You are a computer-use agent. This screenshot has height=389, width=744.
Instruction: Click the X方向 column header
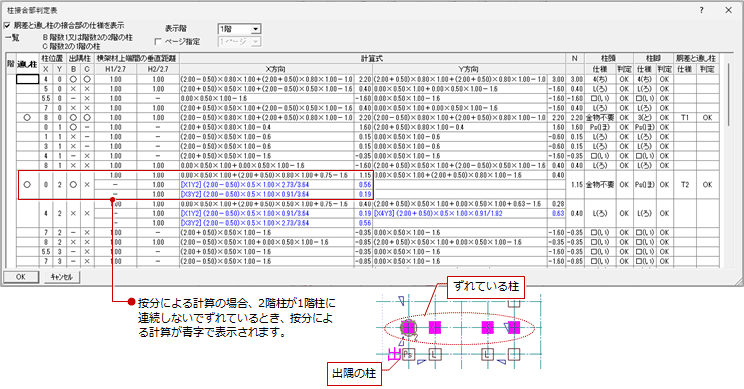click(x=276, y=69)
